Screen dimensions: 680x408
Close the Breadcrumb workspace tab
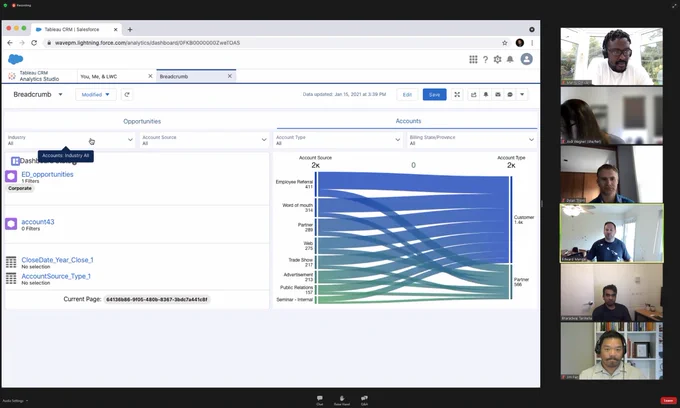pos(229,76)
